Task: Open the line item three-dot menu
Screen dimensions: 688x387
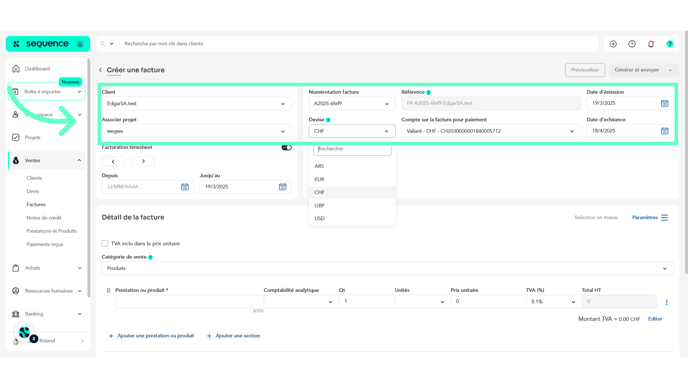Action: [666, 302]
